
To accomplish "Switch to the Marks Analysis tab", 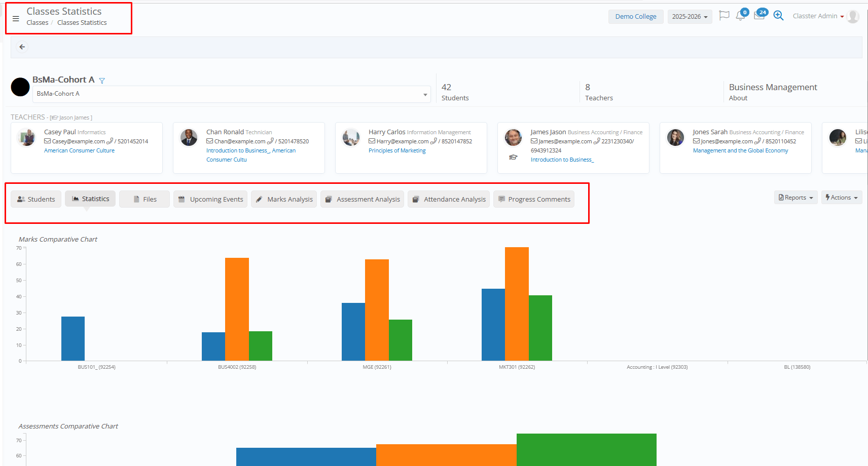I will pyautogui.click(x=284, y=199).
